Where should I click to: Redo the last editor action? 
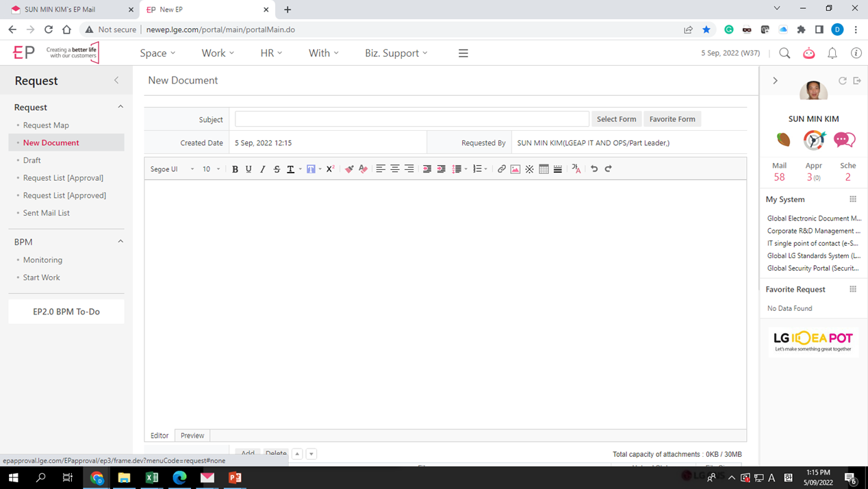coord(608,169)
